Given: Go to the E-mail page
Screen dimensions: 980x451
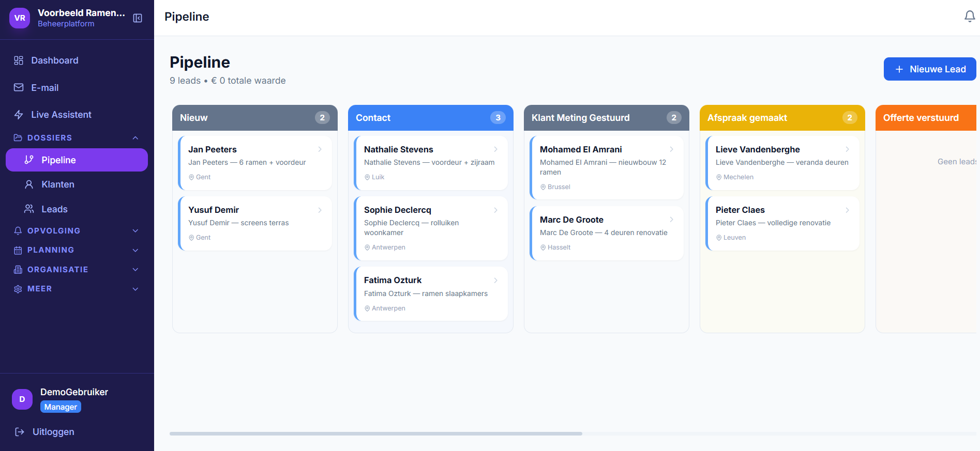Looking at the screenshot, I should click(77, 88).
